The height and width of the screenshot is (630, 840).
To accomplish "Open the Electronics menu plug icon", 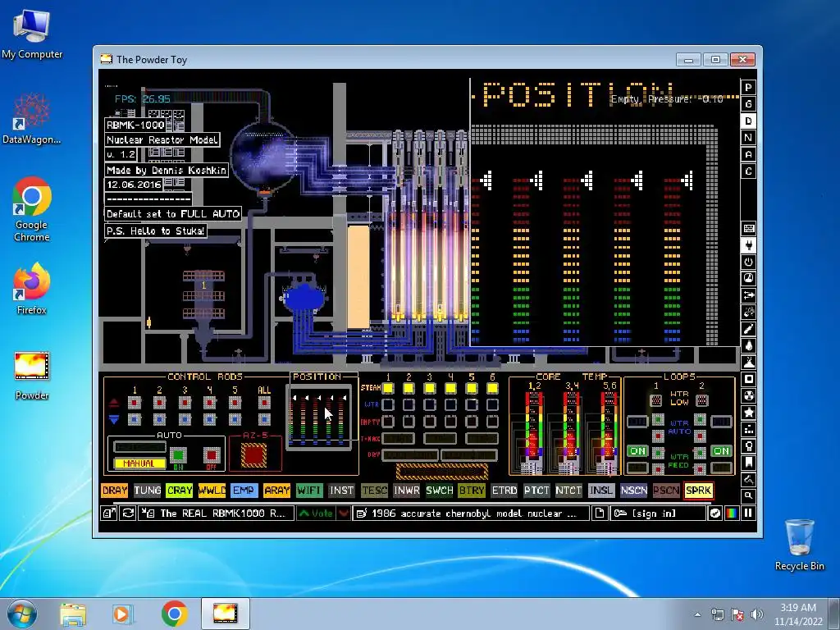I will (748, 245).
